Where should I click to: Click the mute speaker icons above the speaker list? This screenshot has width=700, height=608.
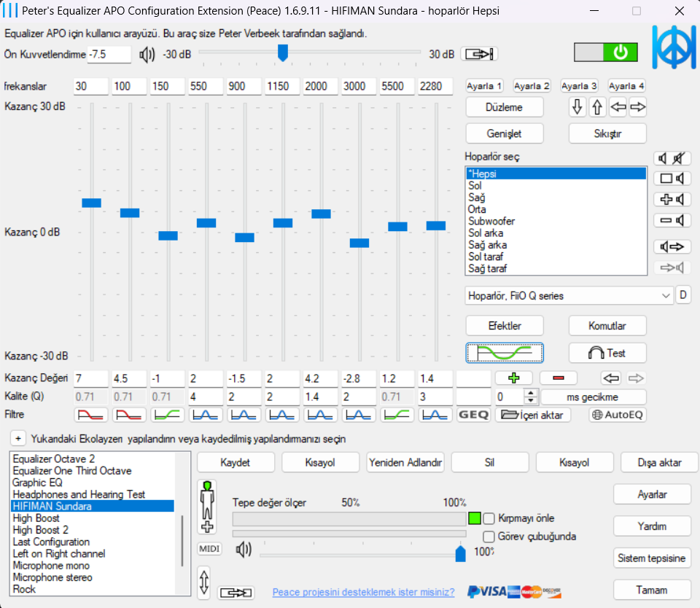672,158
